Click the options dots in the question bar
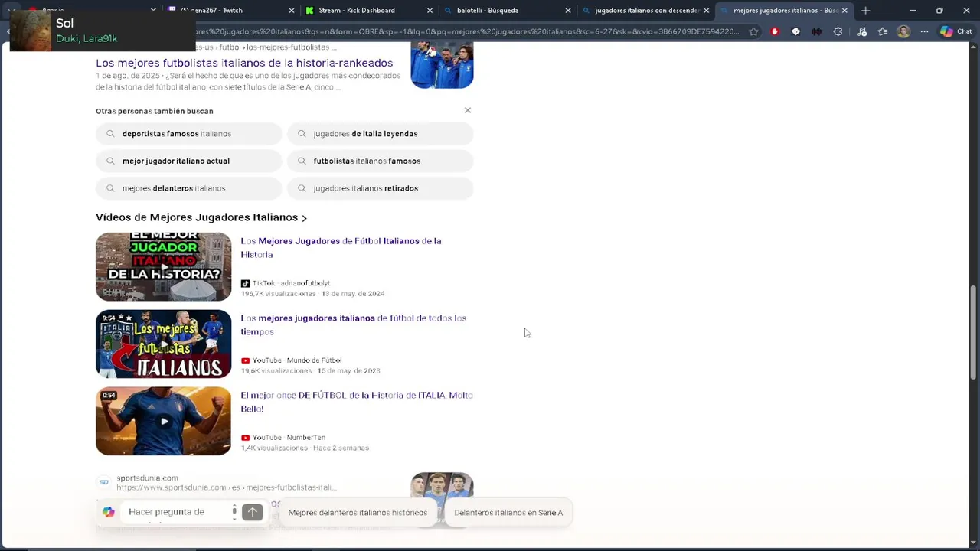Image resolution: width=980 pixels, height=551 pixels. pos(234,511)
